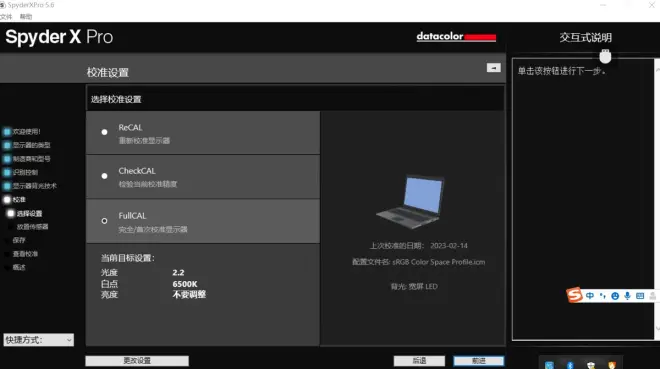
Task: Toggle Sogou 中 Chinese/English mode icon
Action: tap(590, 296)
